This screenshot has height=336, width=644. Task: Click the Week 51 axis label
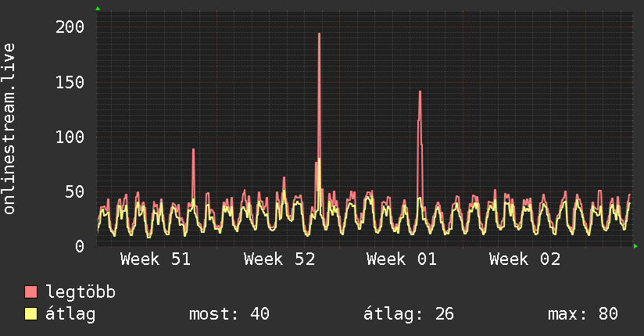(x=156, y=259)
